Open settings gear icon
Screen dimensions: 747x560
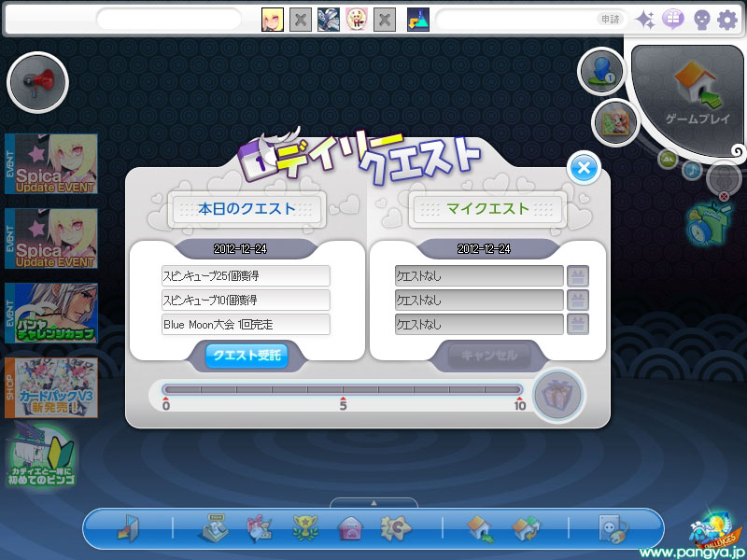pyautogui.click(x=727, y=20)
